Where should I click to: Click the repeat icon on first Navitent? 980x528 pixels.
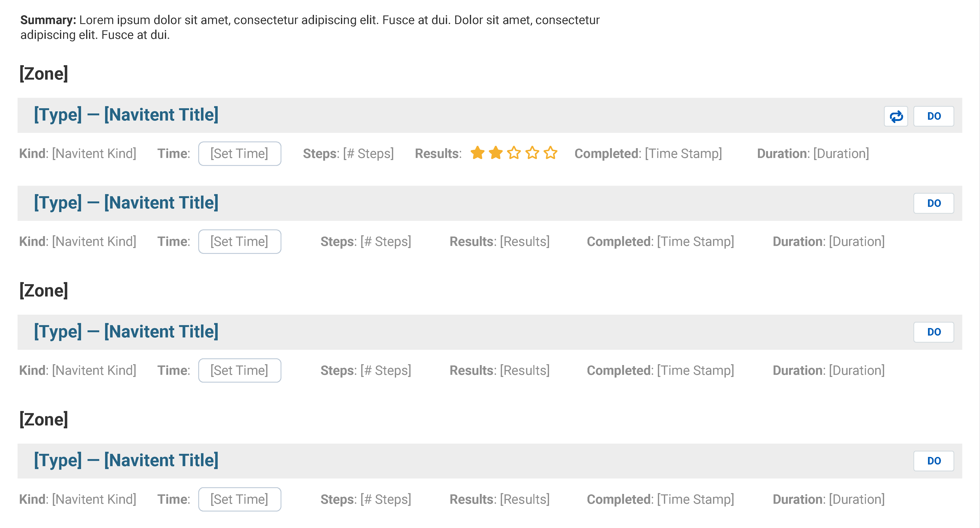[896, 116]
